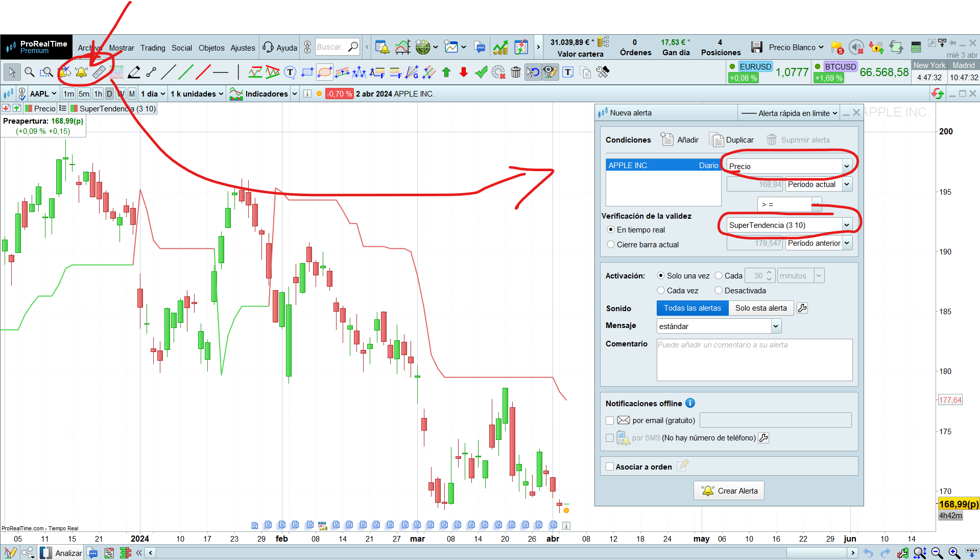This screenshot has width=980, height=560.
Task: Click into the Comentario text area
Action: (x=754, y=360)
